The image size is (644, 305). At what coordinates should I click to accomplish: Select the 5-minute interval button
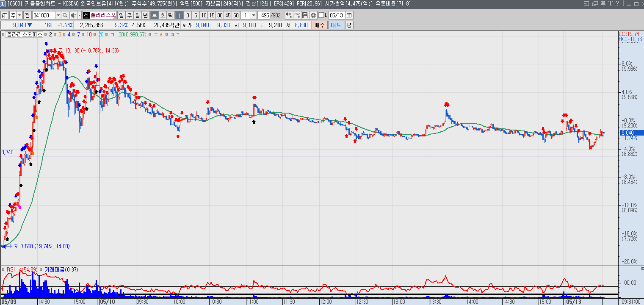(x=196, y=15)
